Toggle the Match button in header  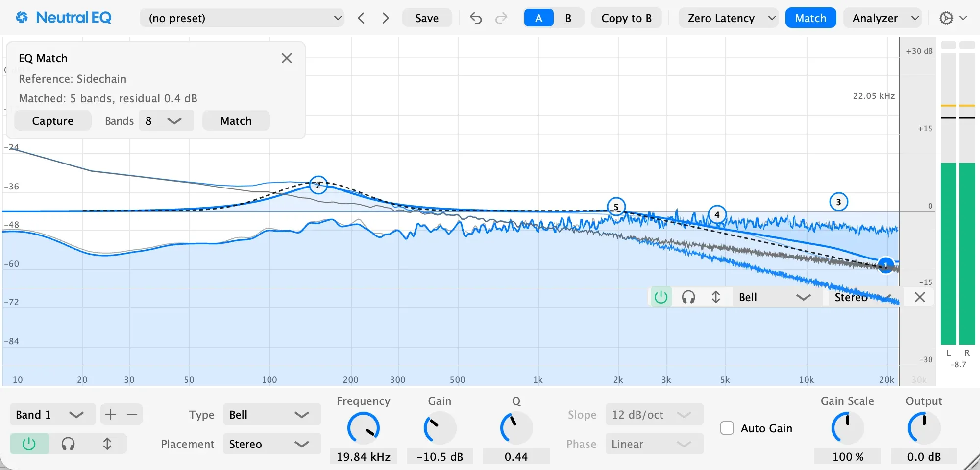tap(810, 18)
